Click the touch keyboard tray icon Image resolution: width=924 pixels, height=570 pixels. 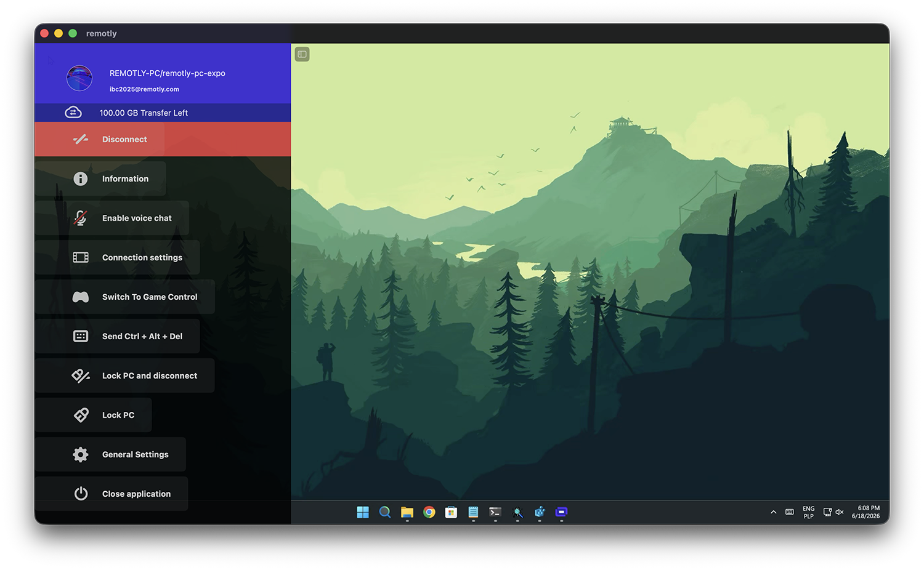[x=789, y=512]
